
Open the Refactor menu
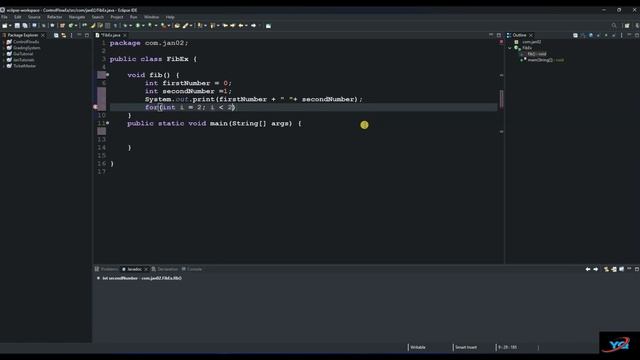pos(54,17)
